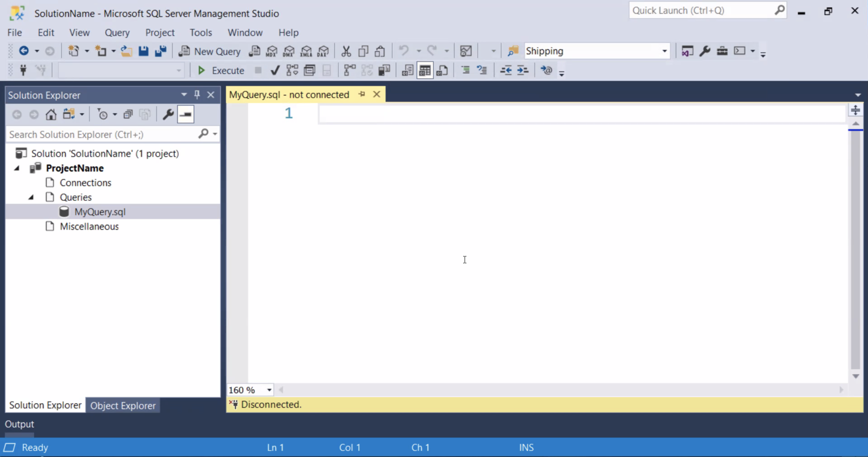
Task: Open a DMX query with the DMX icon
Action: pyautogui.click(x=289, y=51)
